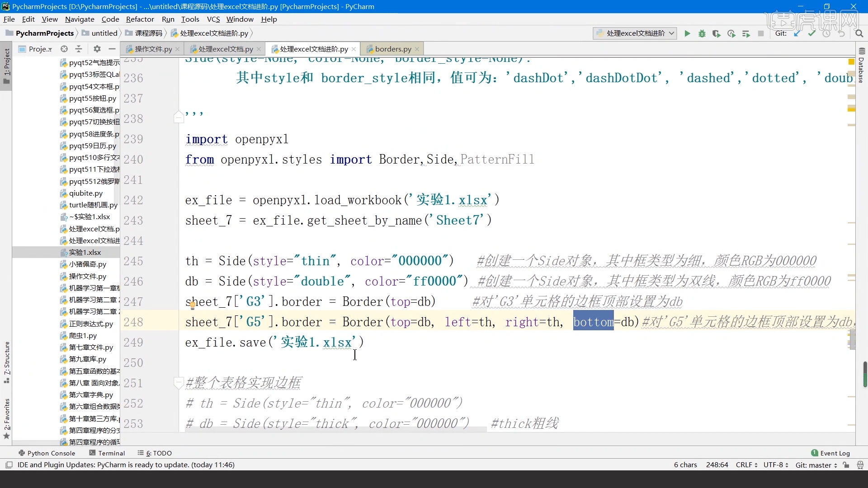Update project from Git (blue arrow)

[x=797, y=33]
